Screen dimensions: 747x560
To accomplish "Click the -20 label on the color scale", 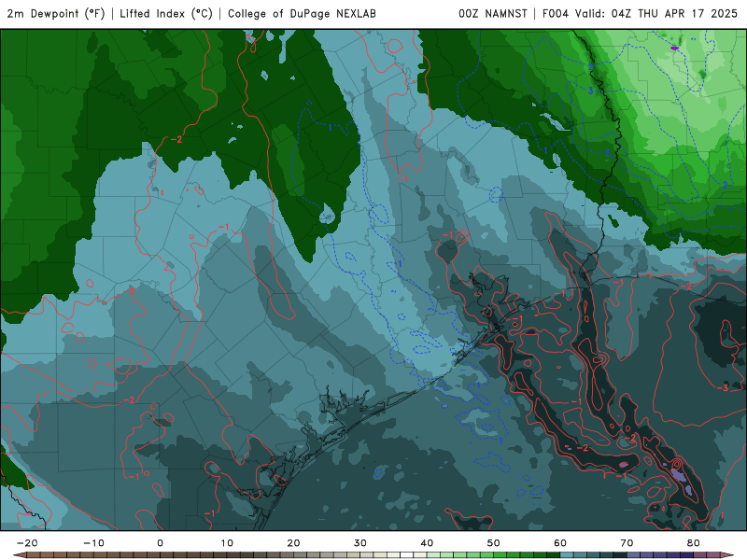I will 27,543.
